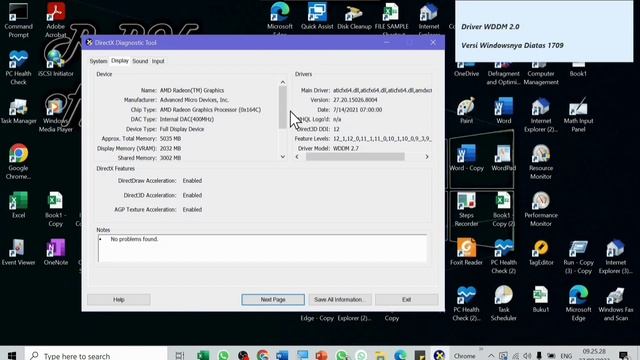Viewport: 640px width, 360px height.
Task: Select the iSCSI Initiator desktop icon
Action: 56,63
